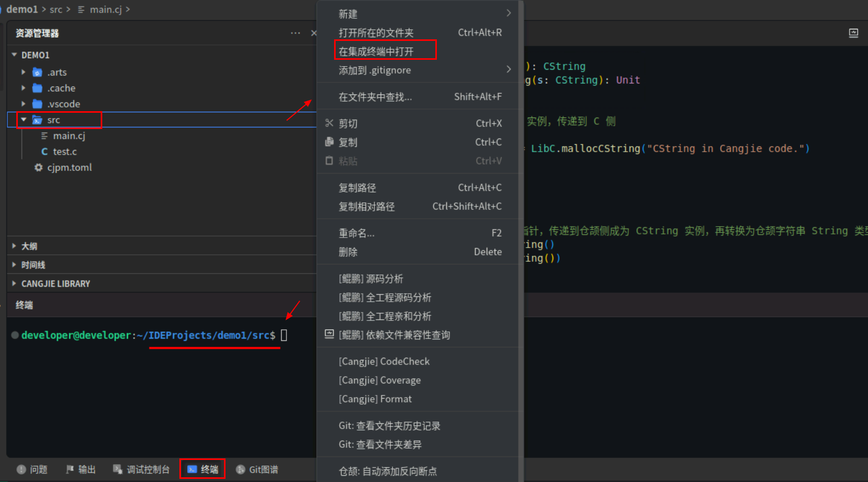The image size is (868, 482).
Task: Click the grayed-out paste clipboard icon
Action: point(329,160)
